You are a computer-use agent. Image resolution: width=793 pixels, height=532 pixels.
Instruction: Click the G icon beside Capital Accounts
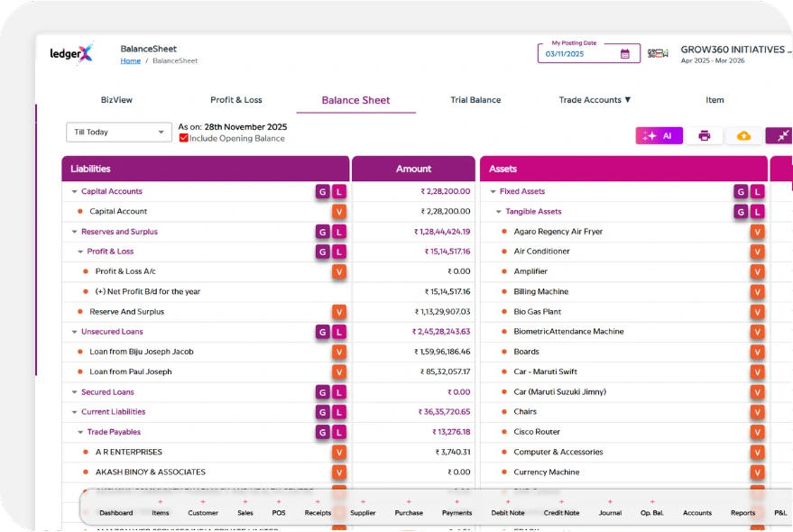(322, 191)
